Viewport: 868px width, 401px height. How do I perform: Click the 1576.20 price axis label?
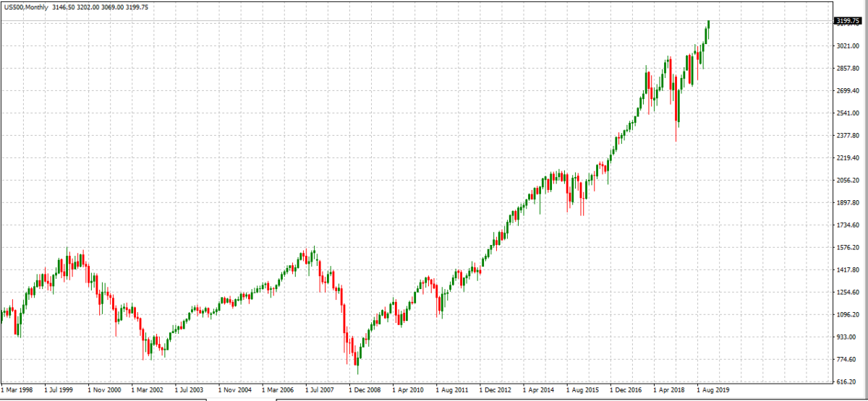click(x=846, y=248)
